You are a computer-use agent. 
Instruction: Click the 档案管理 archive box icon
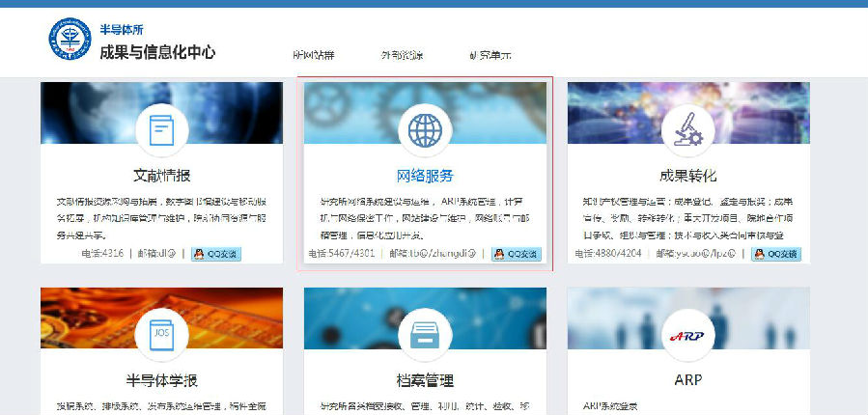[425, 334]
